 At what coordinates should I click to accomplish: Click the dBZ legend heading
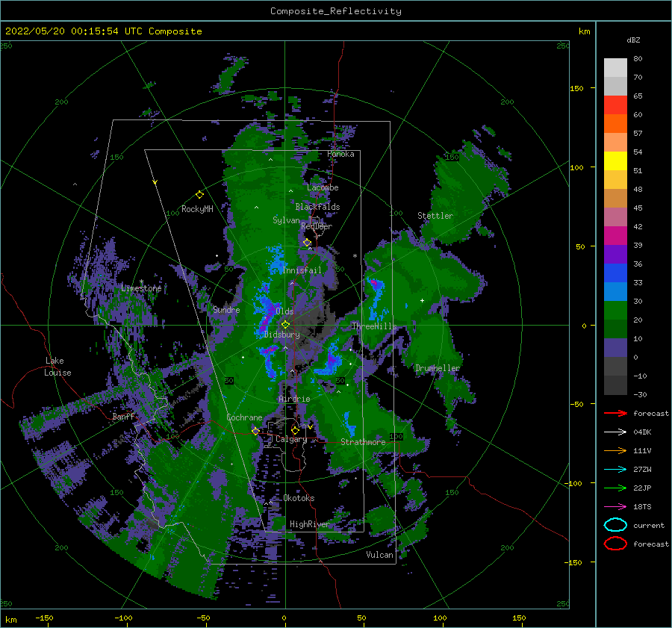[633, 40]
